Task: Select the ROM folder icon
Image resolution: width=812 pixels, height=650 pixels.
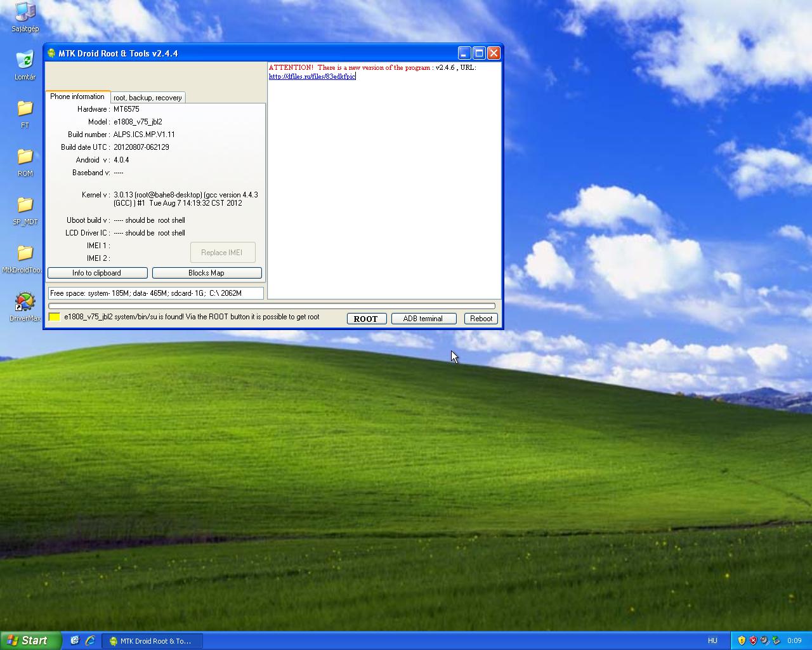Action: point(25,162)
